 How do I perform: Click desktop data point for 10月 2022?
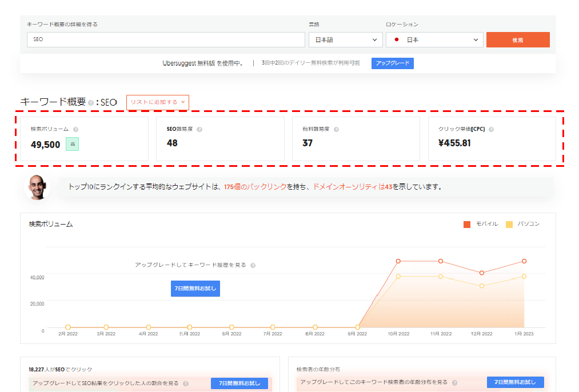(398, 276)
